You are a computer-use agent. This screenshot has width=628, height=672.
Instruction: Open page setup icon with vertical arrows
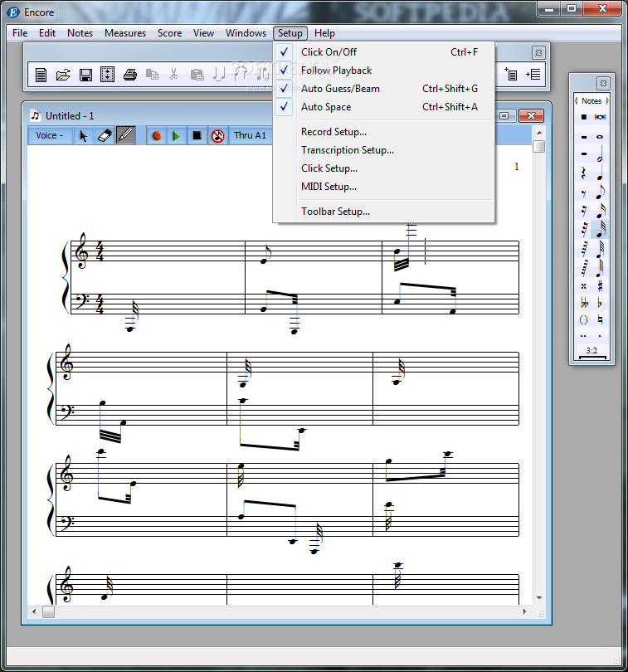[x=107, y=75]
